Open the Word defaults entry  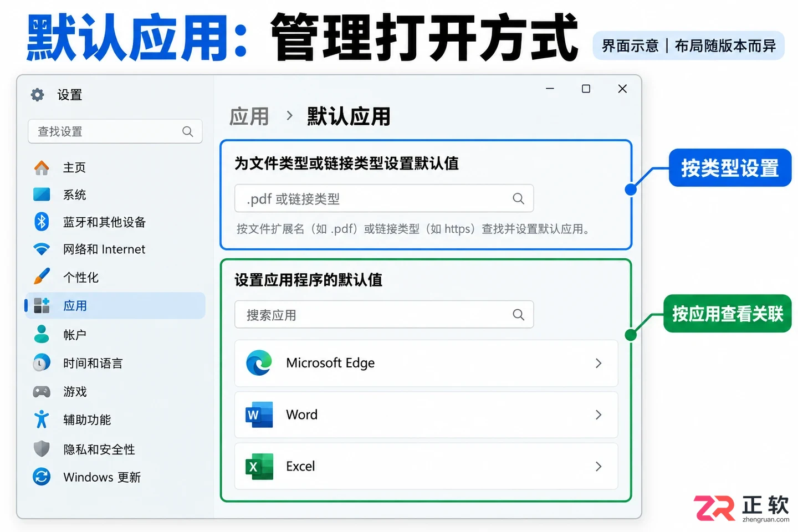[426, 415]
